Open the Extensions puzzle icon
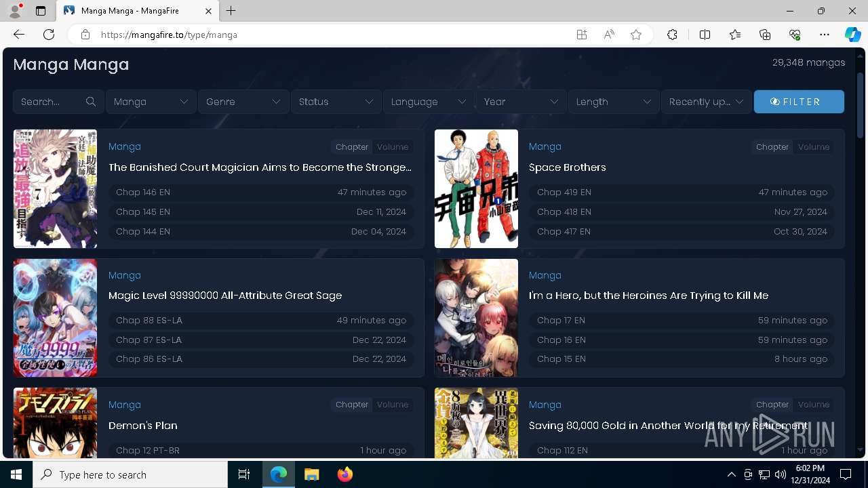This screenshot has height=488, width=868. click(x=672, y=35)
